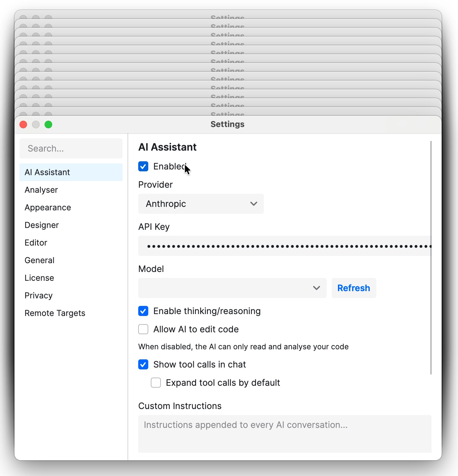
Task: Click the Provider label
Action: (155, 185)
